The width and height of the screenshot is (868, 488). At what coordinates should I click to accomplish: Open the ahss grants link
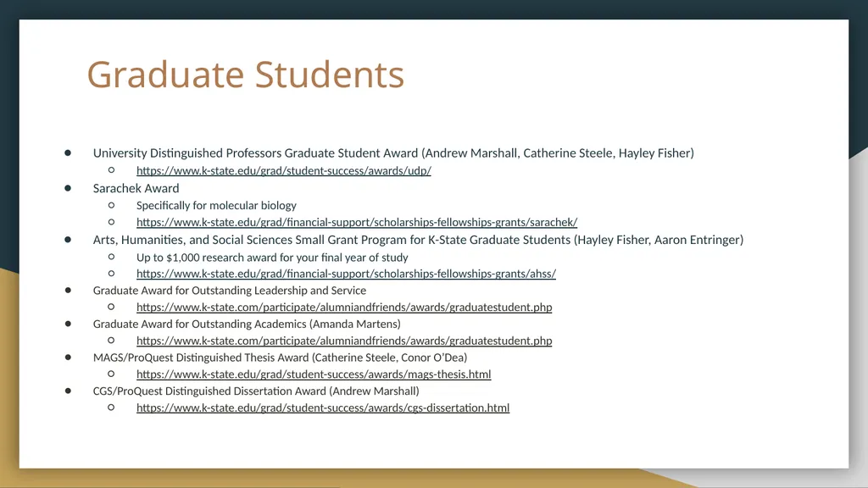point(346,274)
